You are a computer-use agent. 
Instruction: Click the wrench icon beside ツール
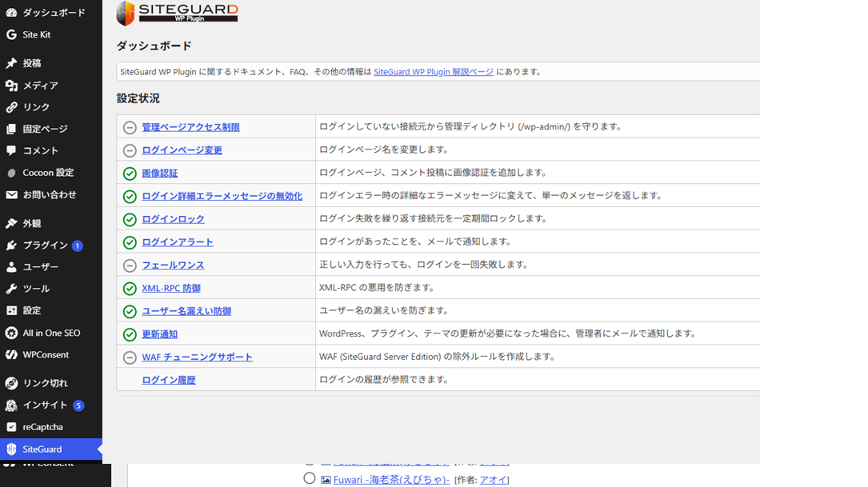(11, 289)
